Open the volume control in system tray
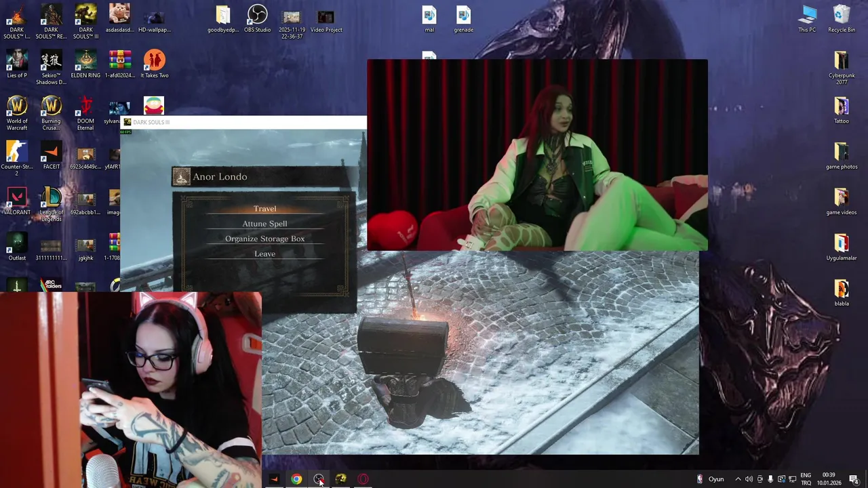Viewport: 868px width, 488px height. point(749,479)
